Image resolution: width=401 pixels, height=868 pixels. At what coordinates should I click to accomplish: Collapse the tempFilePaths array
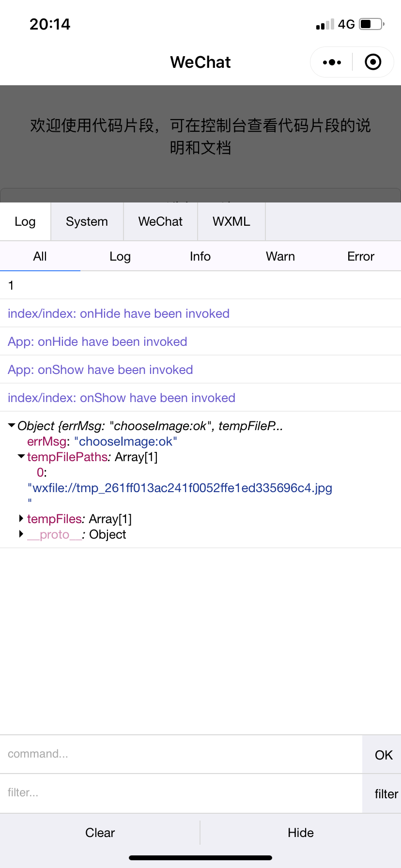(x=21, y=456)
